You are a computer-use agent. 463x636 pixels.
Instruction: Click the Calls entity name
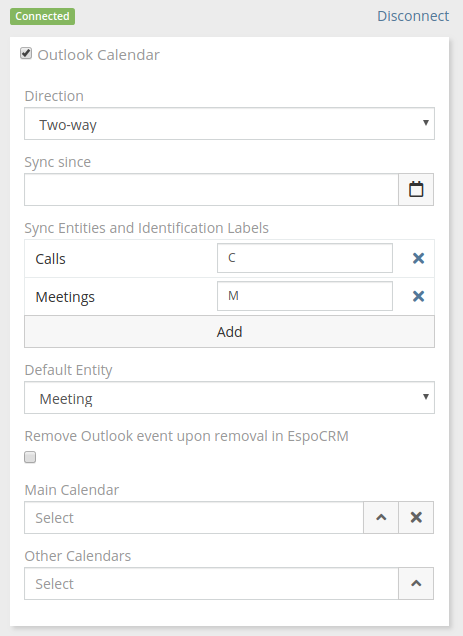tap(50, 259)
